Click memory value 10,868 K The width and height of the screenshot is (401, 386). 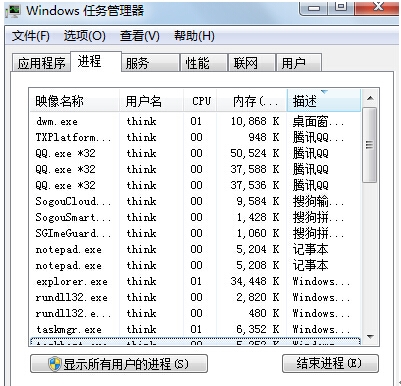255,121
